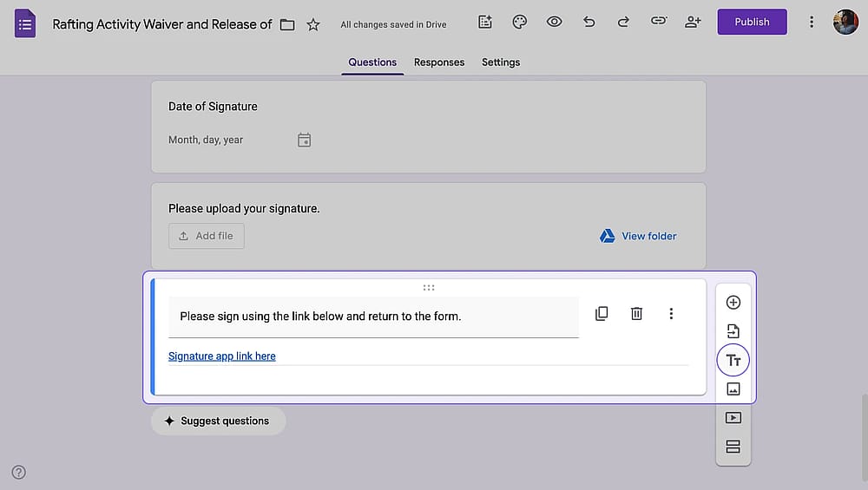Open the 'Signature app link here' hyperlink
The image size is (868, 490).
[x=221, y=356]
